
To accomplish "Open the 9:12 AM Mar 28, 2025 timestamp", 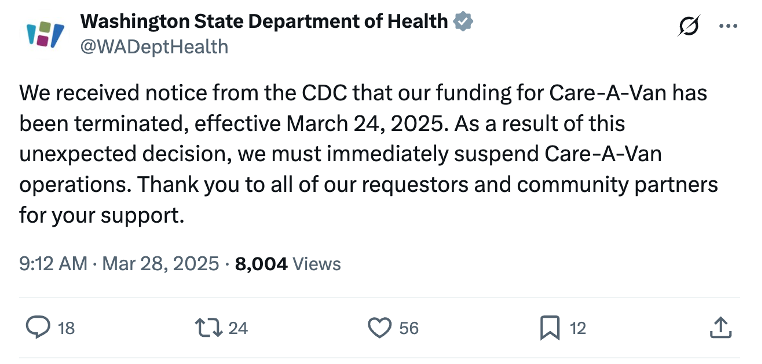I will coord(119,263).
